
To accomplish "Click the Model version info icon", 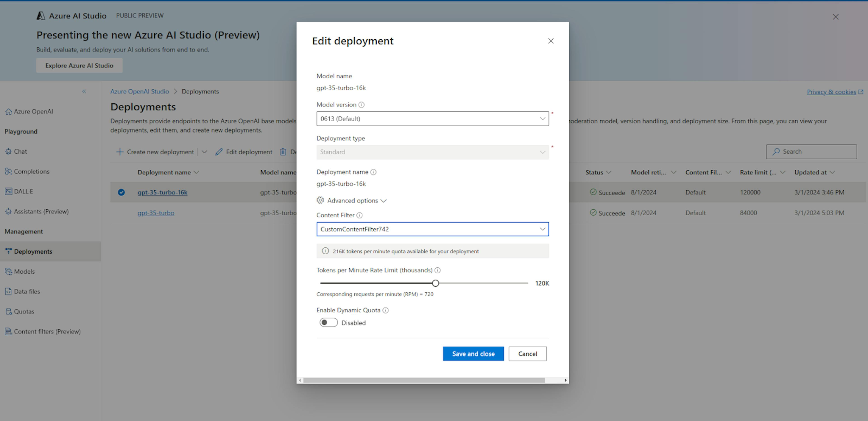I will coord(361,105).
